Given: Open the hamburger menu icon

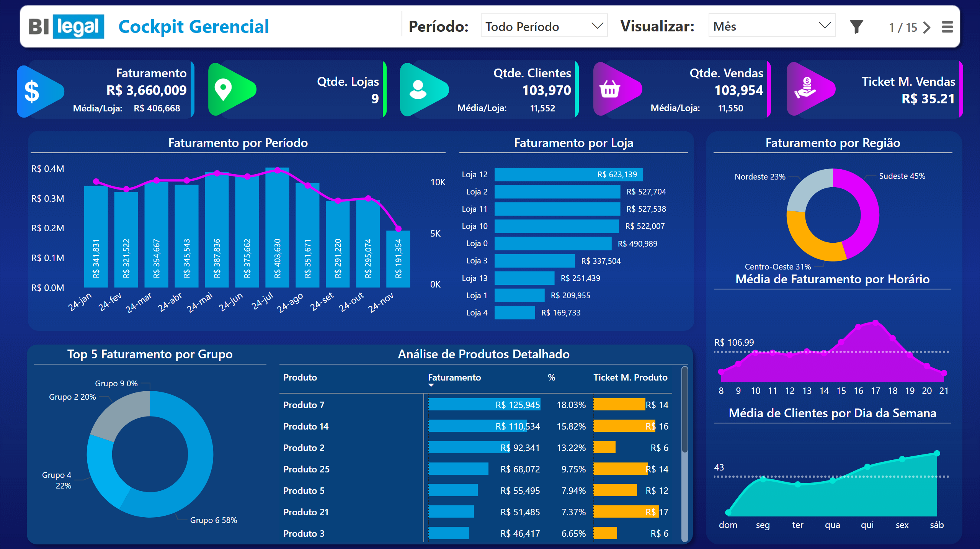Looking at the screenshot, I should (x=947, y=27).
